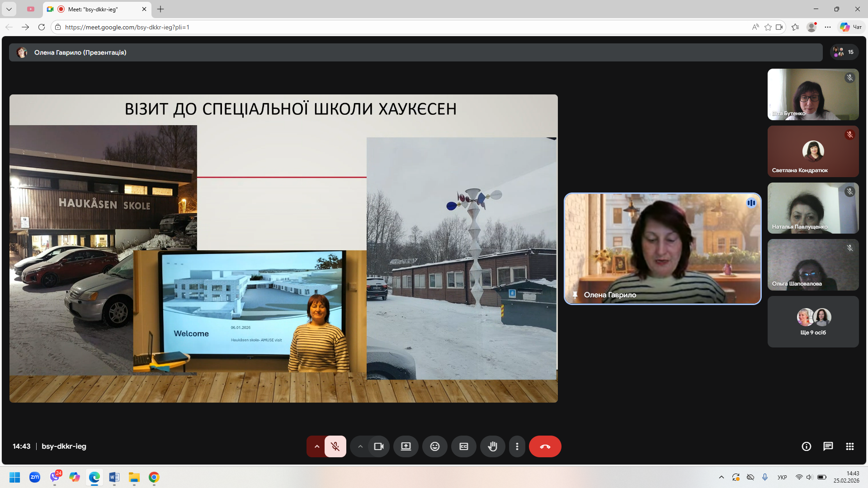
Task: Click the Олена Гаврило video tile
Action: (662, 249)
